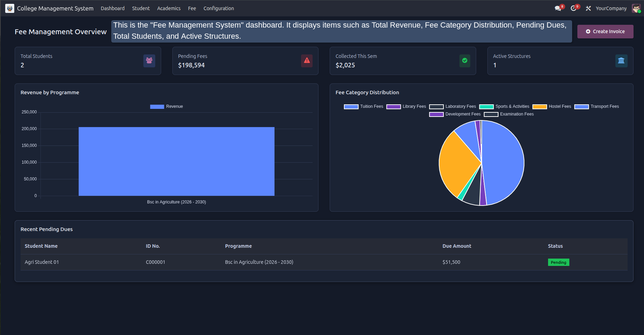644x335 pixels.
Task: Click the Collected This Sem checkmark icon
Action: click(465, 61)
